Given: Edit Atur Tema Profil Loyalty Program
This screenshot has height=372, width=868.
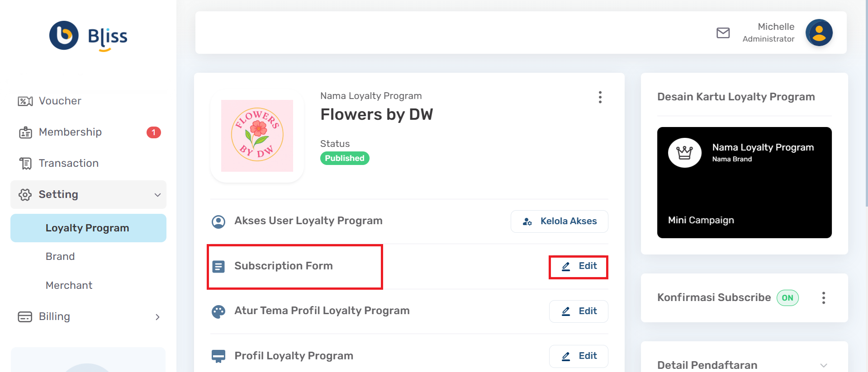Looking at the screenshot, I should click(579, 311).
